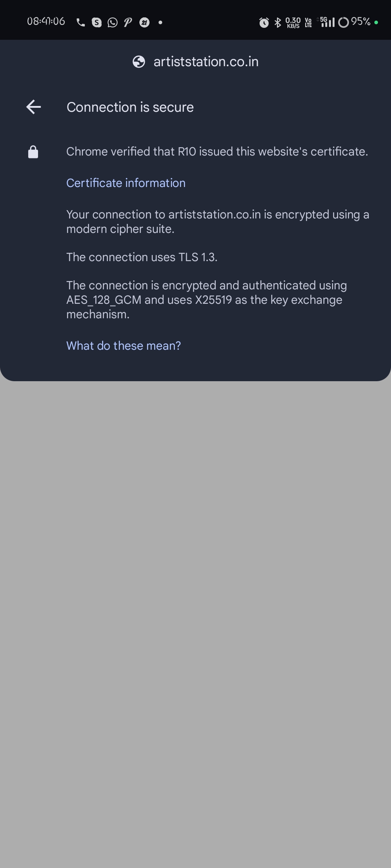
Task: Tap the phone call status icon
Action: pos(80,23)
